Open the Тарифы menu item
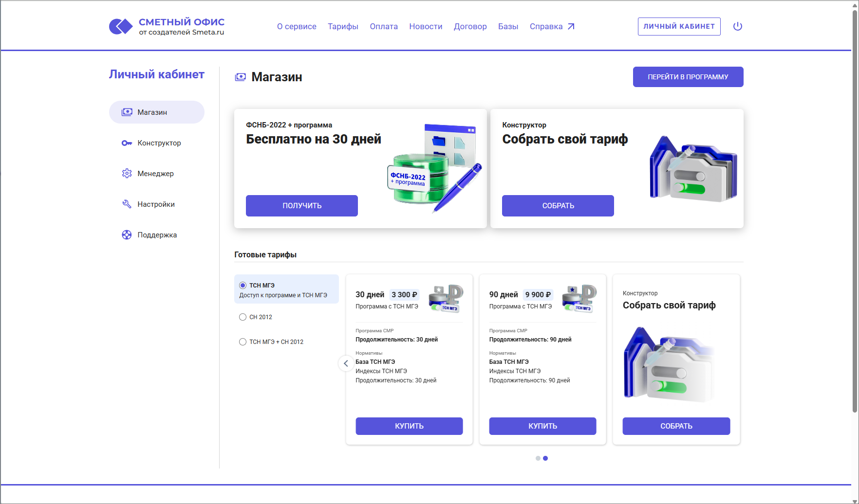 343,27
